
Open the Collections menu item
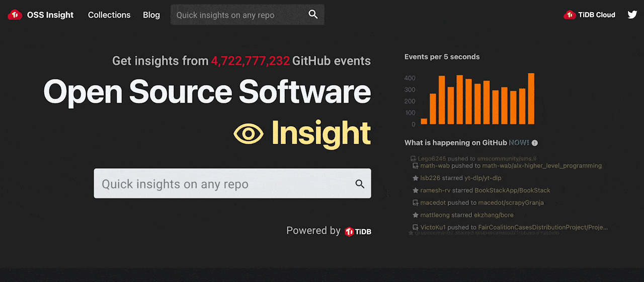click(x=109, y=15)
